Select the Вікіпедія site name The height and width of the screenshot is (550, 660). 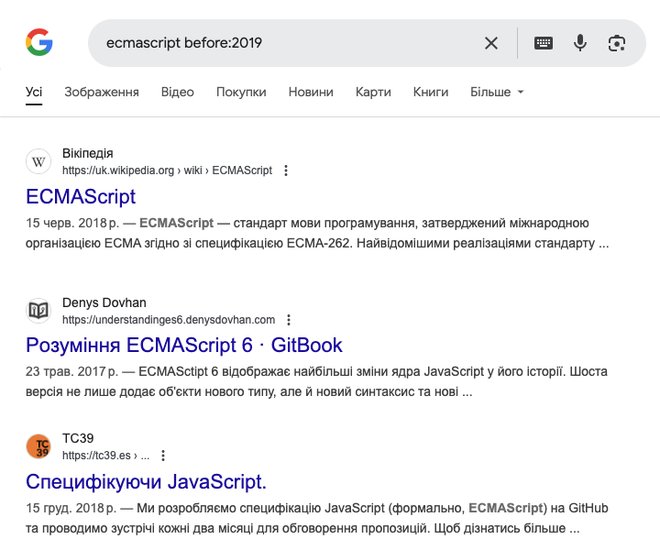88,153
